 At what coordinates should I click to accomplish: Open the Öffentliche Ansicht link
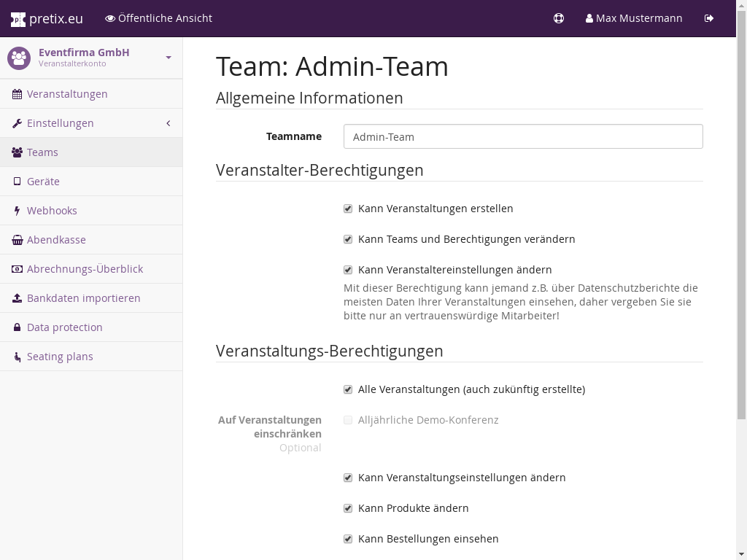[x=159, y=18]
